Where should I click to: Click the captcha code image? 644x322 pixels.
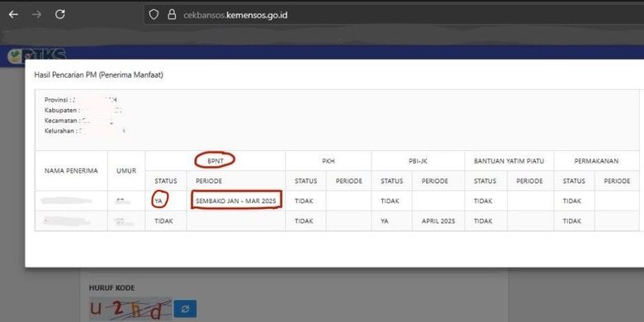130,309
